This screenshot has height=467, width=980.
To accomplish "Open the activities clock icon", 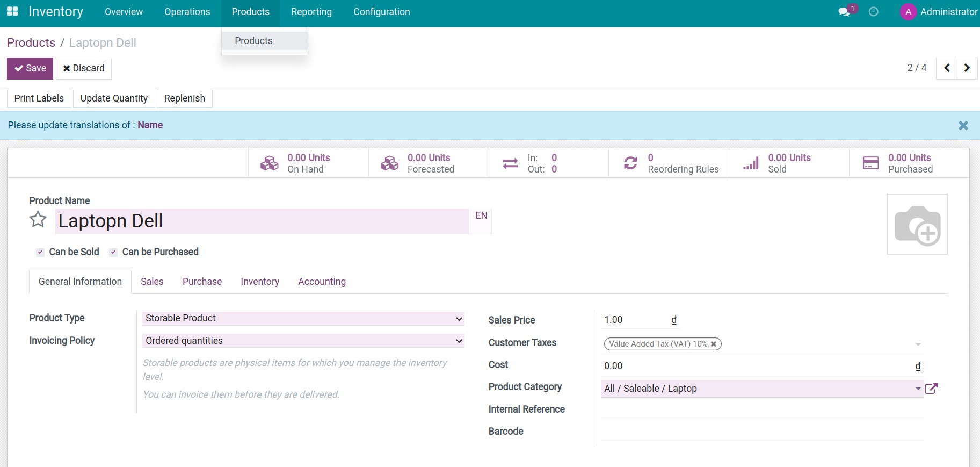I will pos(874,12).
